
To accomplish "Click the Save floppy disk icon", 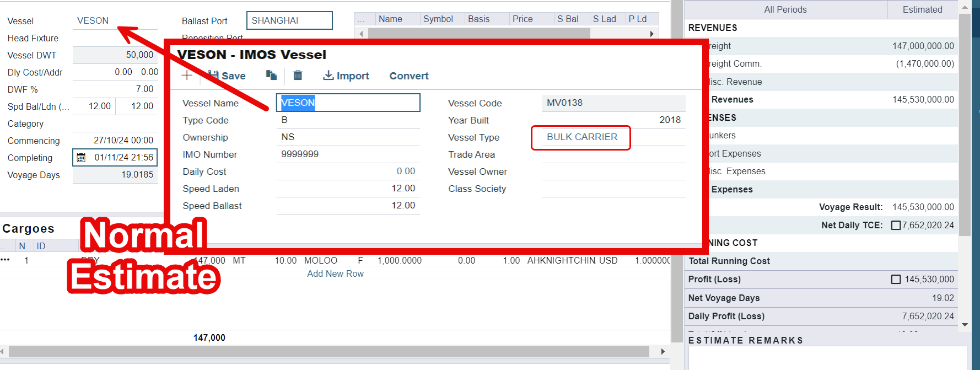I will pyautogui.click(x=214, y=76).
